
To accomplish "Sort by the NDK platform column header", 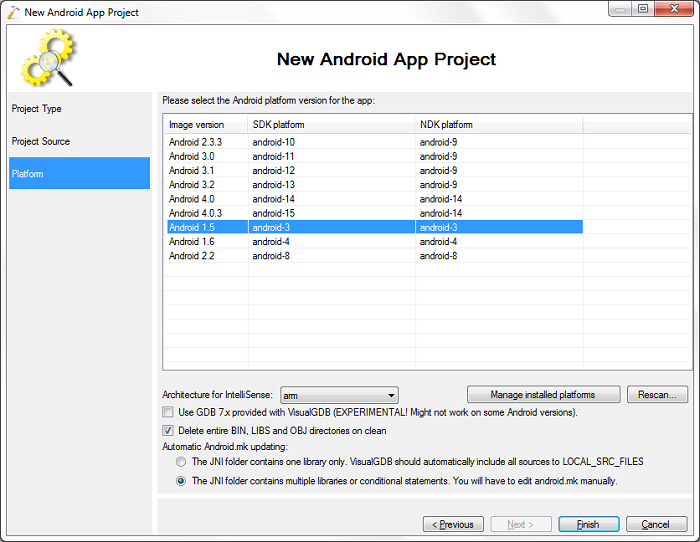I will (x=499, y=125).
